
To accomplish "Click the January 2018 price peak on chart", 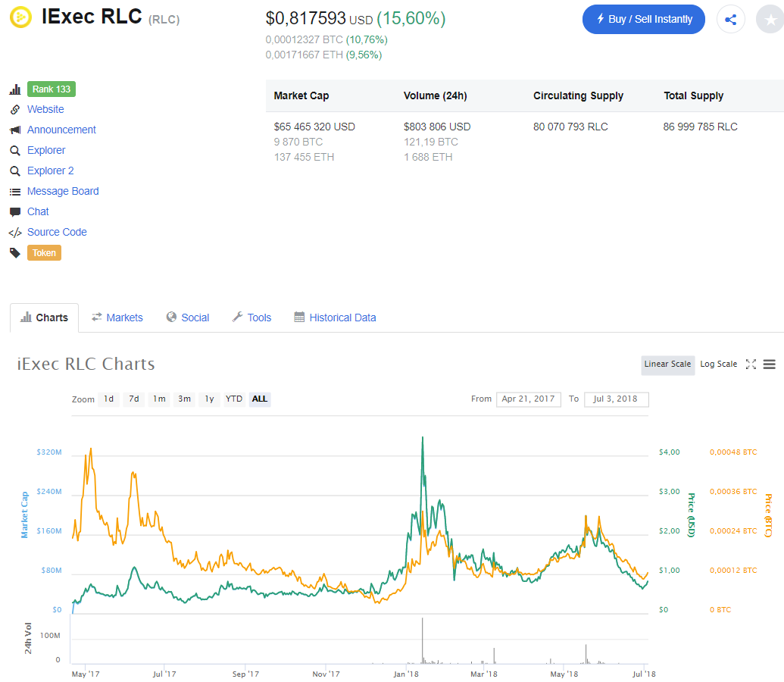I will point(423,438).
